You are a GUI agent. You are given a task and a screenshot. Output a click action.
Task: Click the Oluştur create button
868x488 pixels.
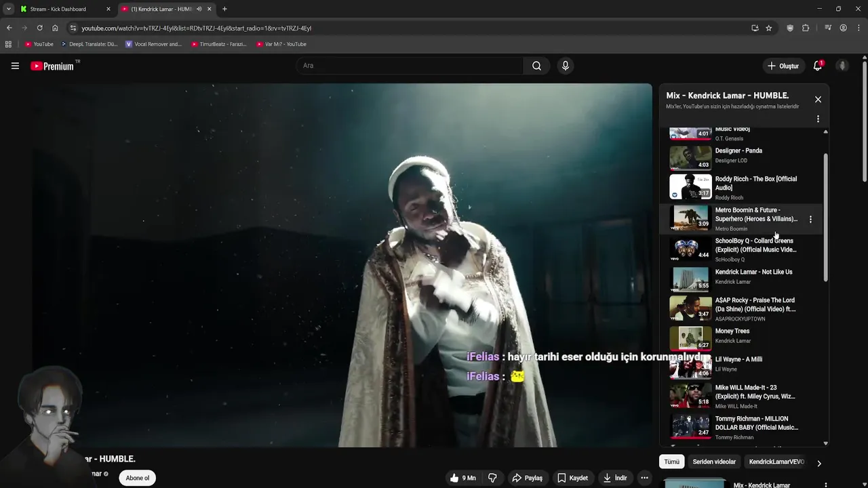pos(783,66)
